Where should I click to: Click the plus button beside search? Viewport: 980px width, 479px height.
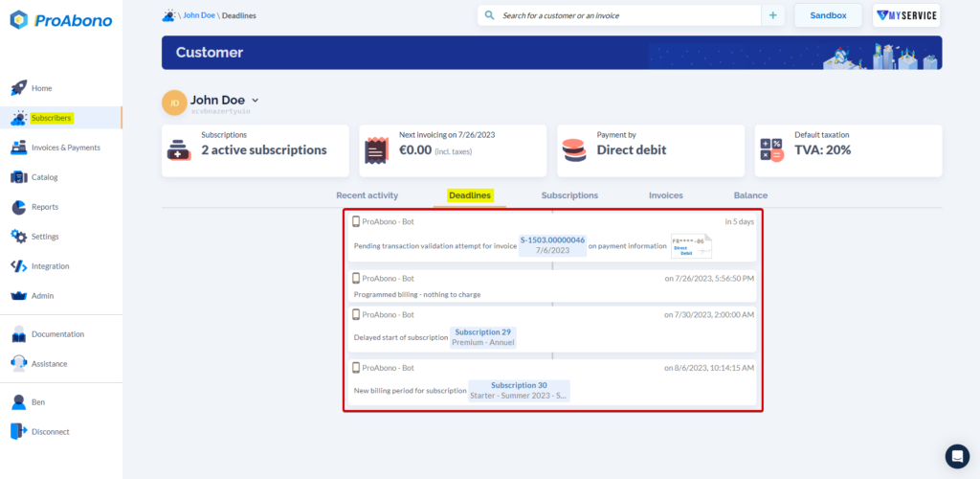pos(772,15)
